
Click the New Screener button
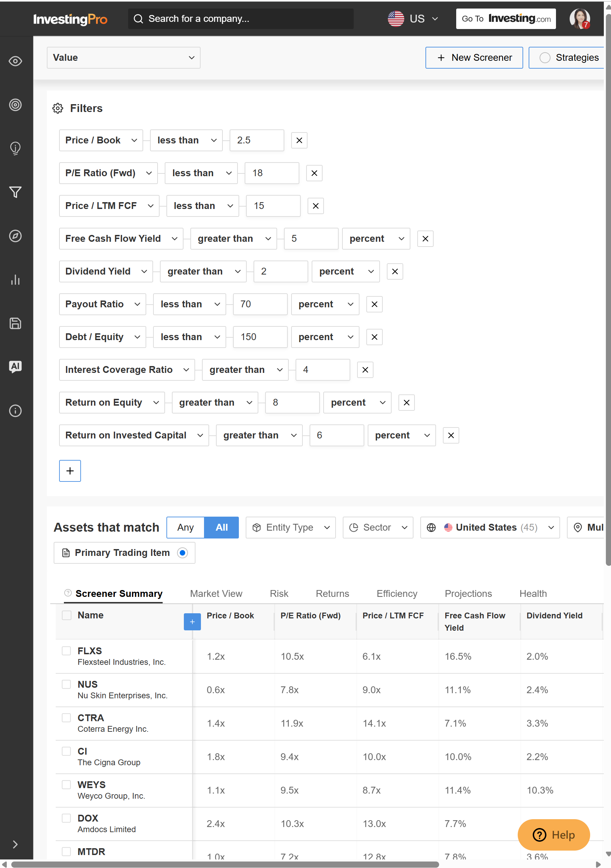[x=474, y=57]
